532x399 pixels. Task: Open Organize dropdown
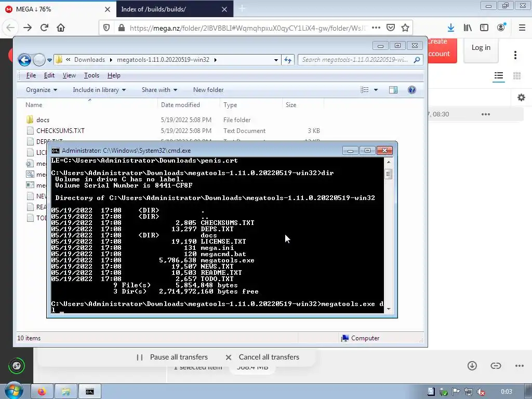pos(42,90)
